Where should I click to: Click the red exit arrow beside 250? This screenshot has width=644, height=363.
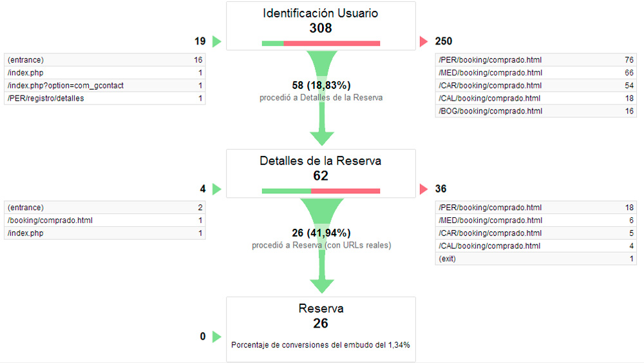coord(423,42)
